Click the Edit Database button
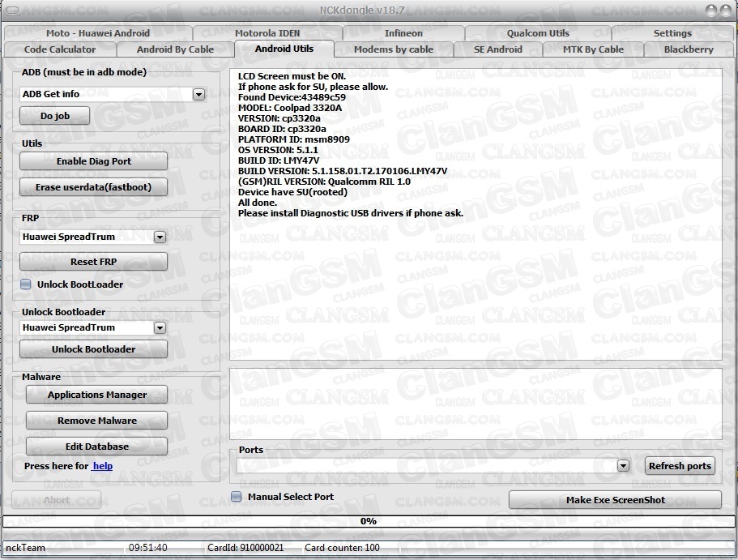The height and width of the screenshot is (560, 738). coord(97,447)
